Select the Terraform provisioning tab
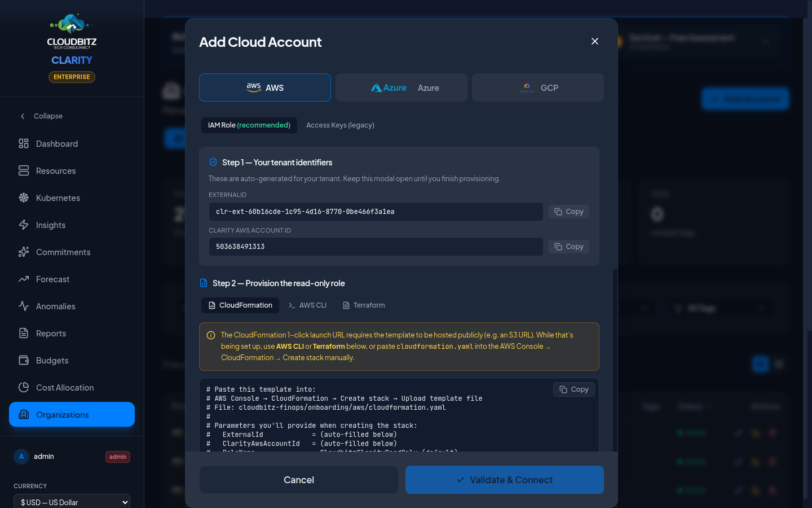This screenshot has width=812, height=508. pyautogui.click(x=364, y=305)
